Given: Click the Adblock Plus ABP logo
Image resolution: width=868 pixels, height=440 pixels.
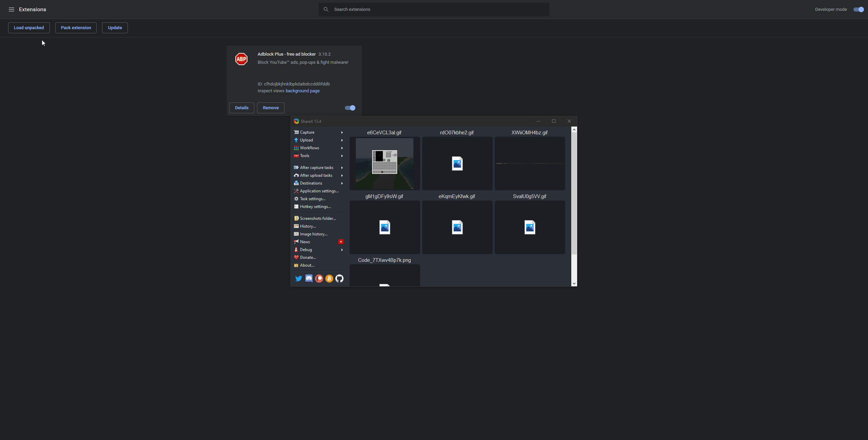Looking at the screenshot, I should [x=241, y=59].
